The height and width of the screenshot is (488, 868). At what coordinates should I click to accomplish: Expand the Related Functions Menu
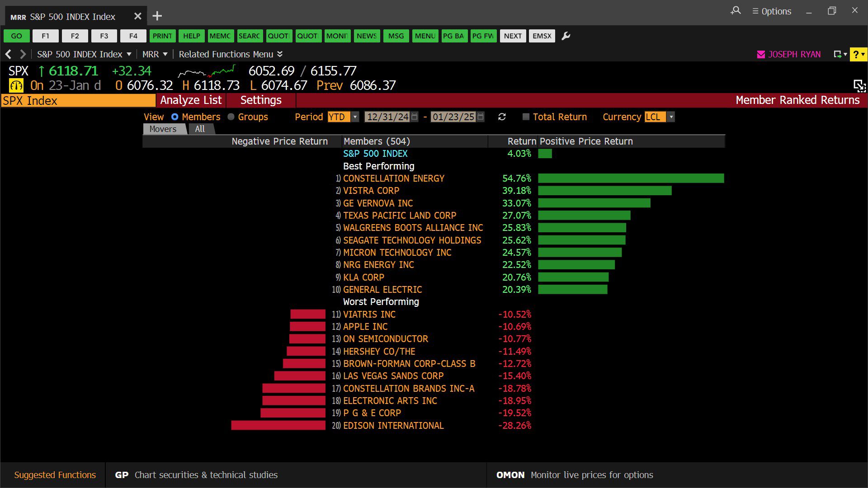[x=231, y=55]
